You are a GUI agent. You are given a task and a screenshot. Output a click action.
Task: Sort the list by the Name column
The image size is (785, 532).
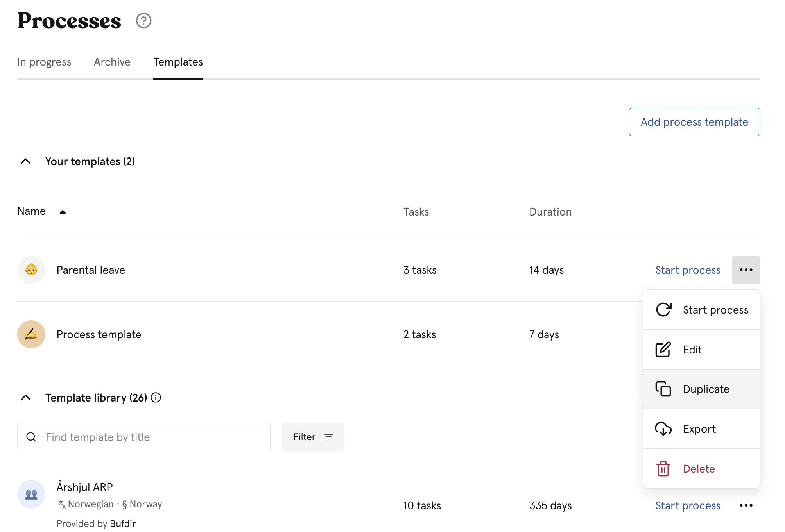41,211
